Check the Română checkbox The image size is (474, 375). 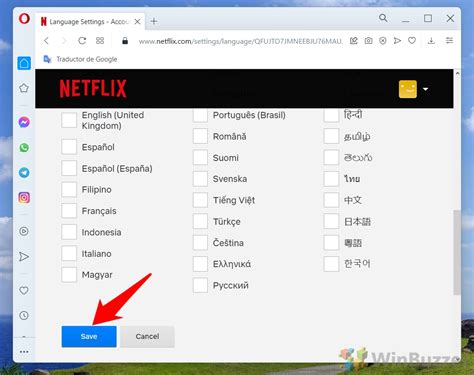[x=200, y=136]
